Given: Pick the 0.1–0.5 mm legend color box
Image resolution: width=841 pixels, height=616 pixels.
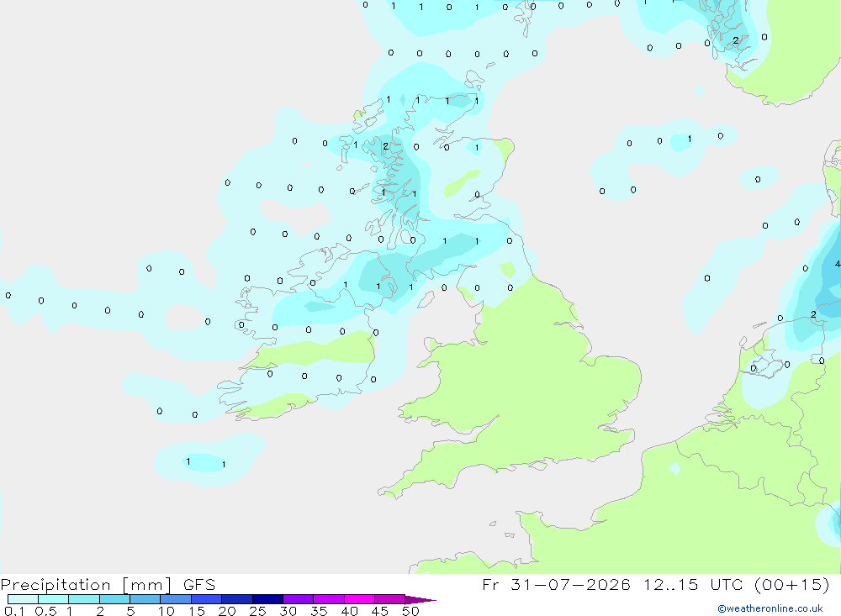Looking at the screenshot, I should (23, 599).
